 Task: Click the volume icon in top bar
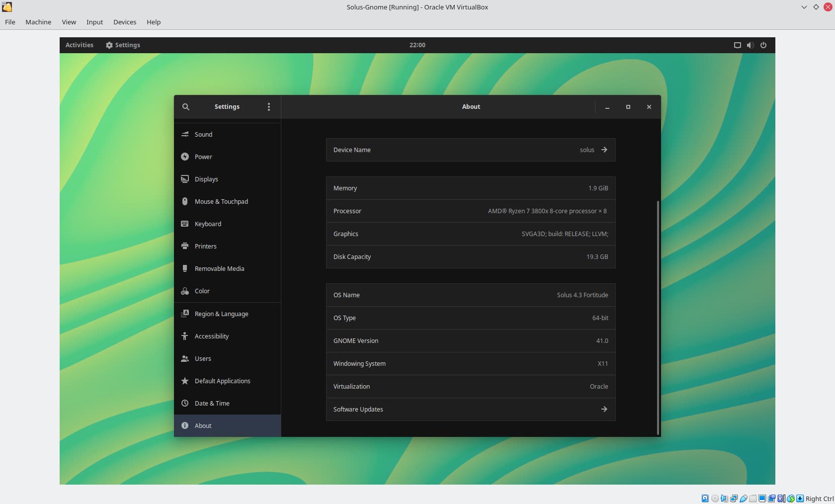[751, 45]
